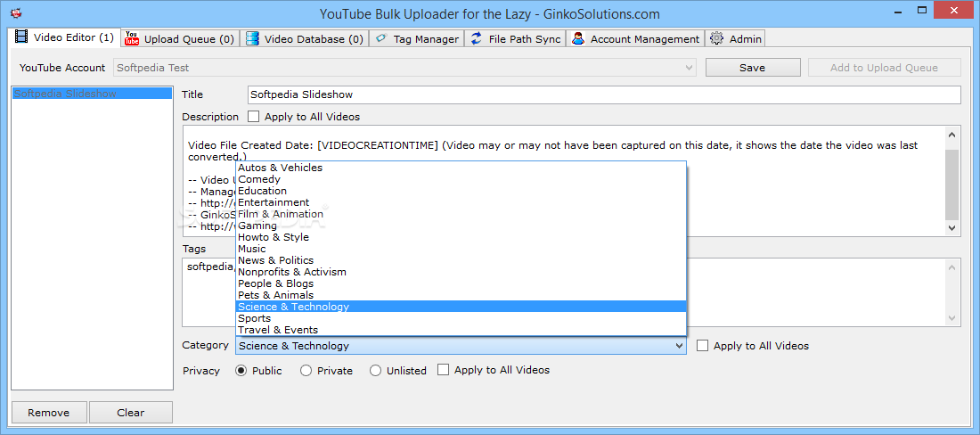
Task: Click the YouTube logo icon on Upload Queue tab
Action: pyautogui.click(x=132, y=38)
